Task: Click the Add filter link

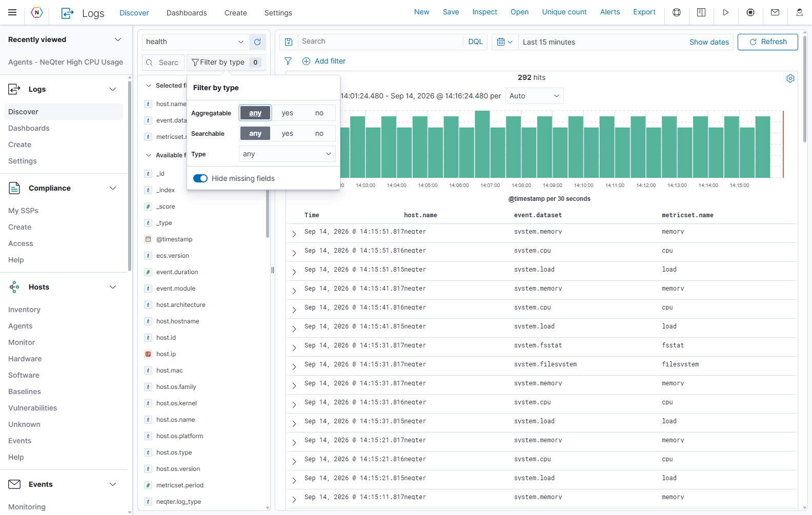Action: click(324, 61)
